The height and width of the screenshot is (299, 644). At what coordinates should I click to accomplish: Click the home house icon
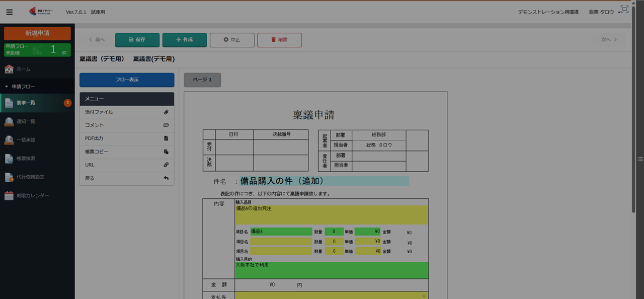pyautogui.click(x=9, y=69)
